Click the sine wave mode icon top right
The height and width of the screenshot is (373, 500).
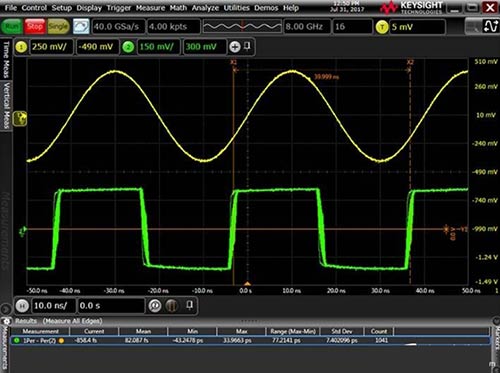pyautogui.click(x=491, y=26)
